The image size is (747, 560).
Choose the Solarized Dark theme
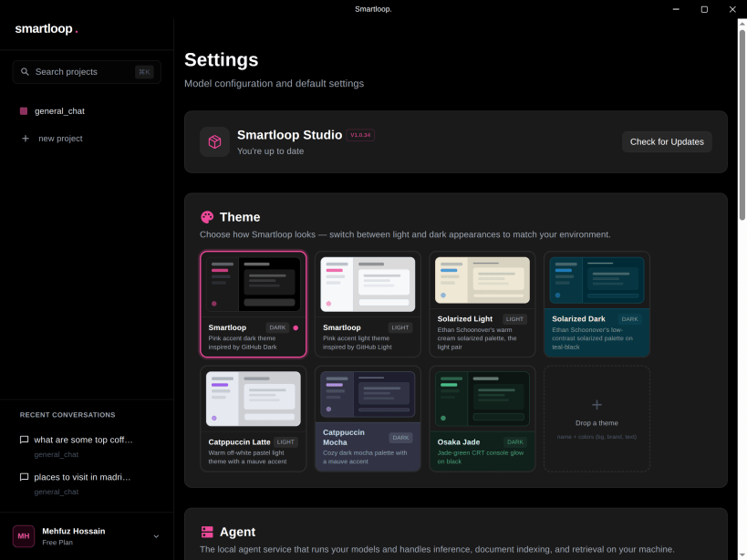(x=597, y=305)
